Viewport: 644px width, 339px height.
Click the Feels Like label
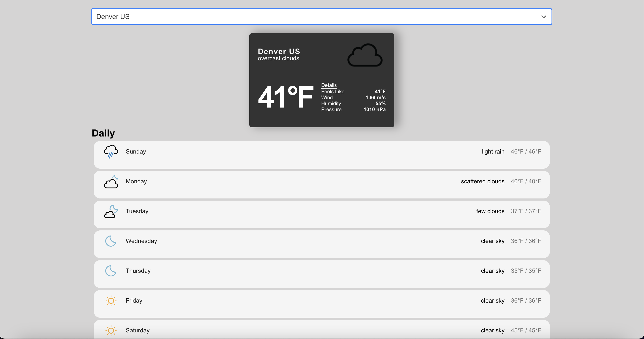332,91
